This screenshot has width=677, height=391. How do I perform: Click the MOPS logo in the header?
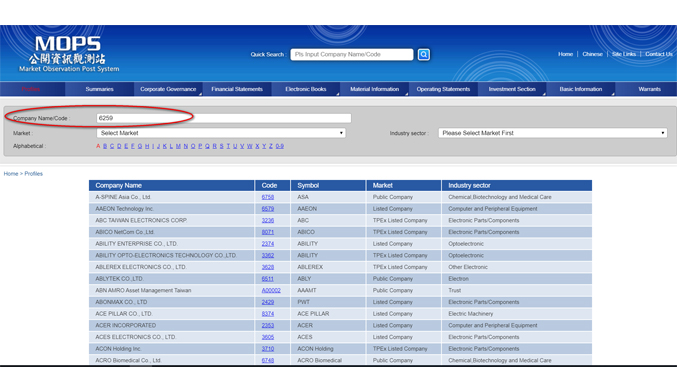(69, 54)
